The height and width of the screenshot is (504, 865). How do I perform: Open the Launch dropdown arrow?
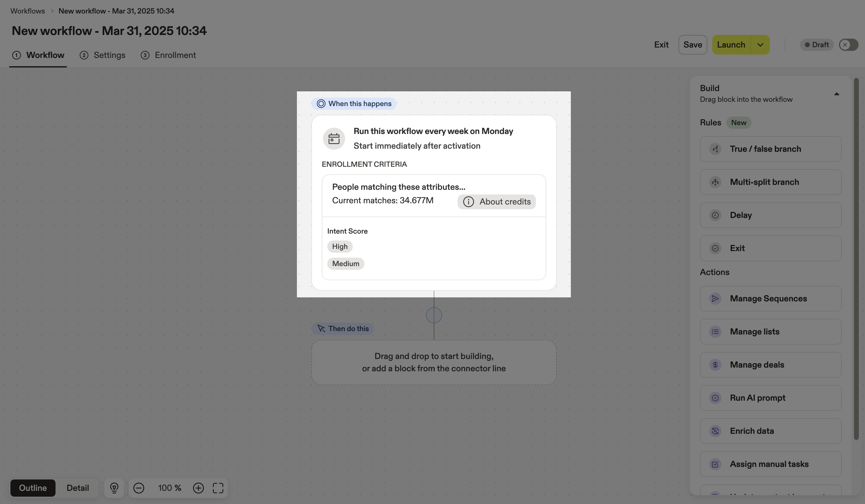(760, 45)
